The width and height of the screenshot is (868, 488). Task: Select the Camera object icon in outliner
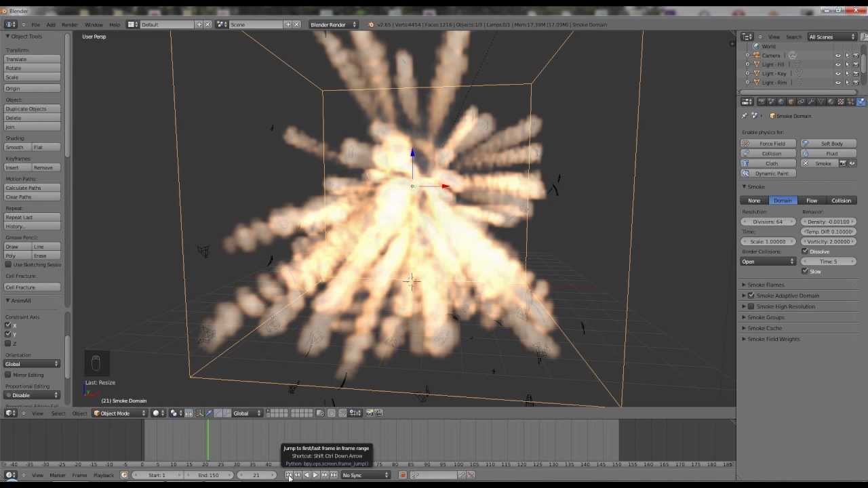pos(756,56)
